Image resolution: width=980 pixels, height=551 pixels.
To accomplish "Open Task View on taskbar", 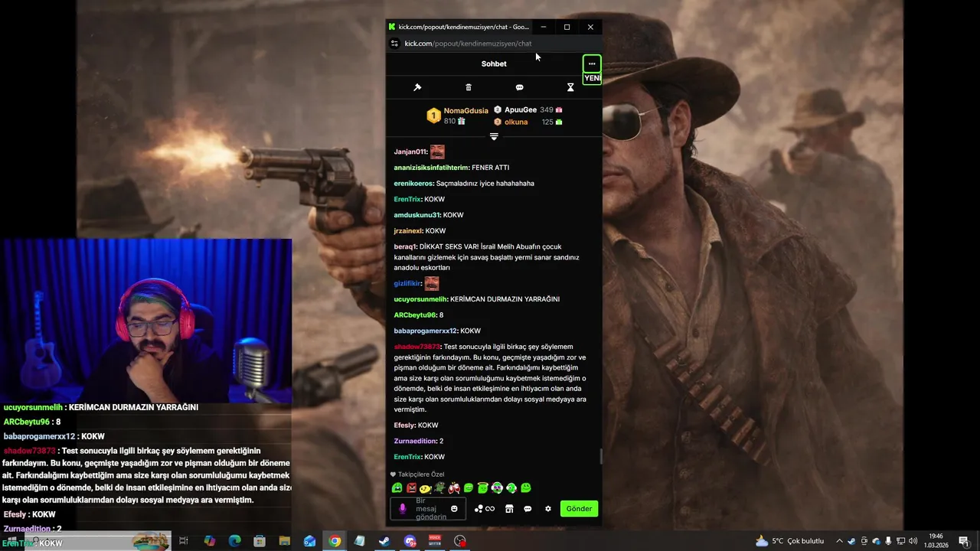I will click(x=184, y=541).
